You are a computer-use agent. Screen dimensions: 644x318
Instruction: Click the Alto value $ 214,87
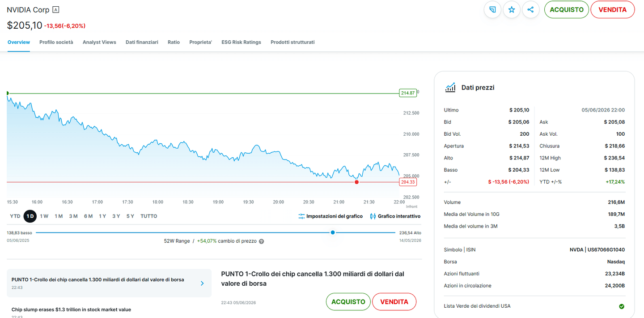coord(519,158)
